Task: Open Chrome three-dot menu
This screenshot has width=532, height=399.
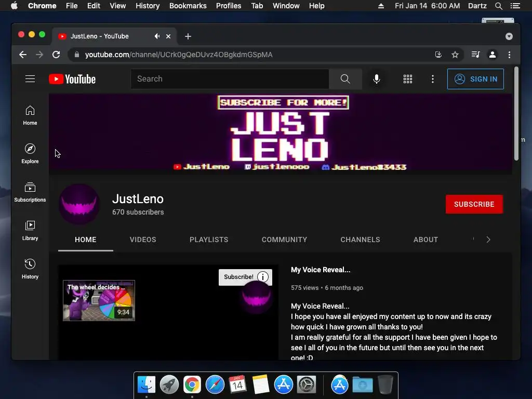Action: pyautogui.click(x=509, y=55)
